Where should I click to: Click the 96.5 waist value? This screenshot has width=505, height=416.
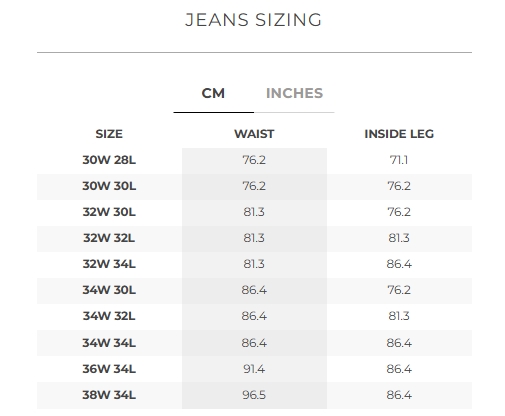(x=254, y=395)
